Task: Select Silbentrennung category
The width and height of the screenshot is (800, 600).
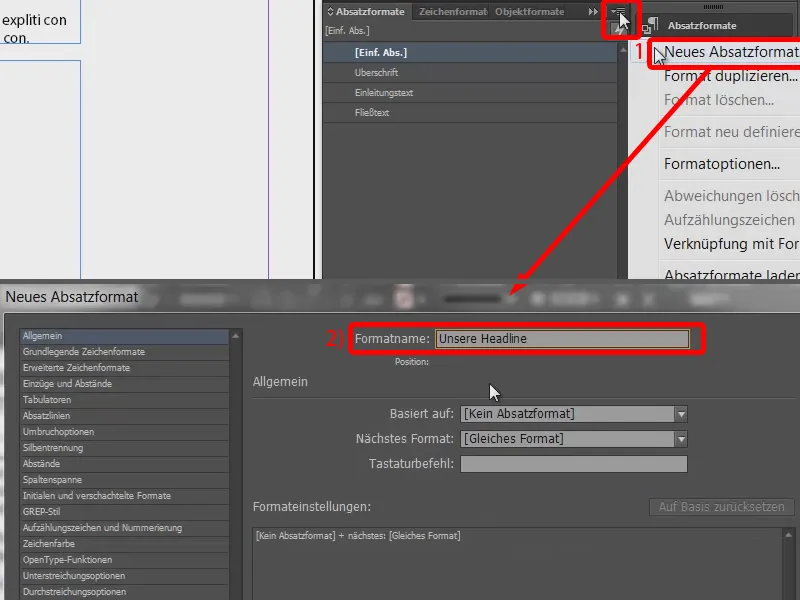Action: (x=124, y=447)
